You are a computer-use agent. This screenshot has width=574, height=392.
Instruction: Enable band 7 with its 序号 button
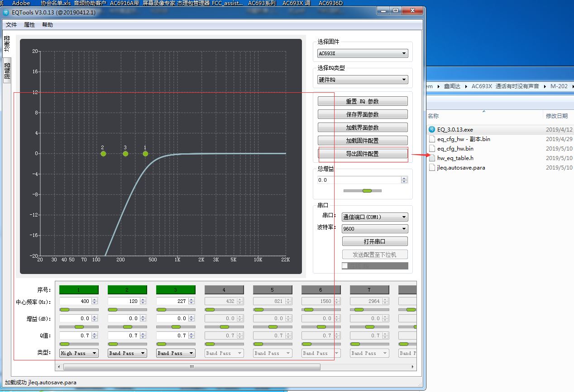pos(369,290)
